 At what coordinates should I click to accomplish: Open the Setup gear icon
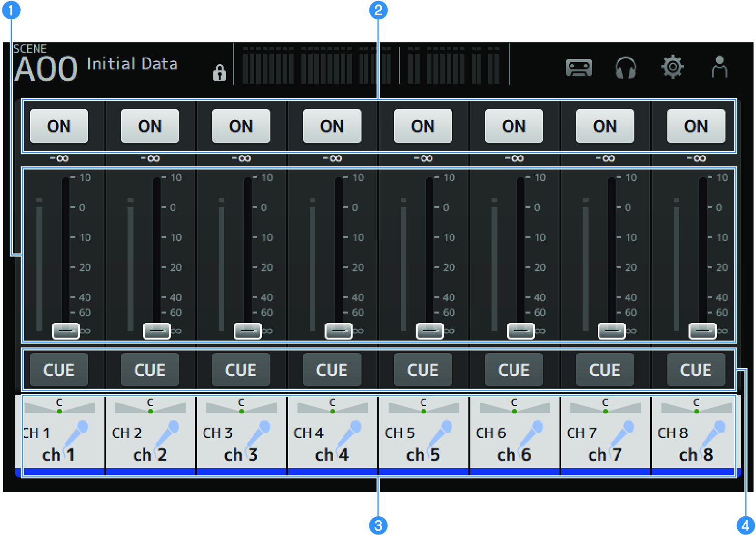pos(673,68)
